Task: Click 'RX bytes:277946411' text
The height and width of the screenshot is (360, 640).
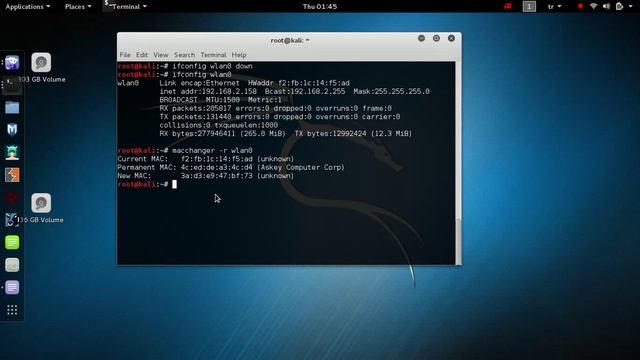Action: click(x=197, y=133)
